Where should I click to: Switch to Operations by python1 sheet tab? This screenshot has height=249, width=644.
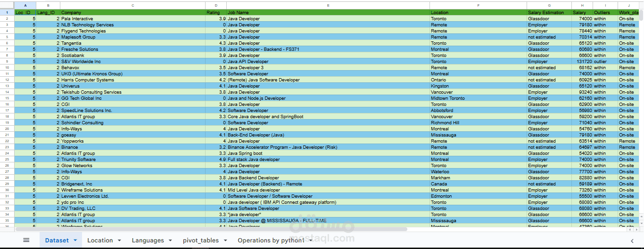[271, 240]
